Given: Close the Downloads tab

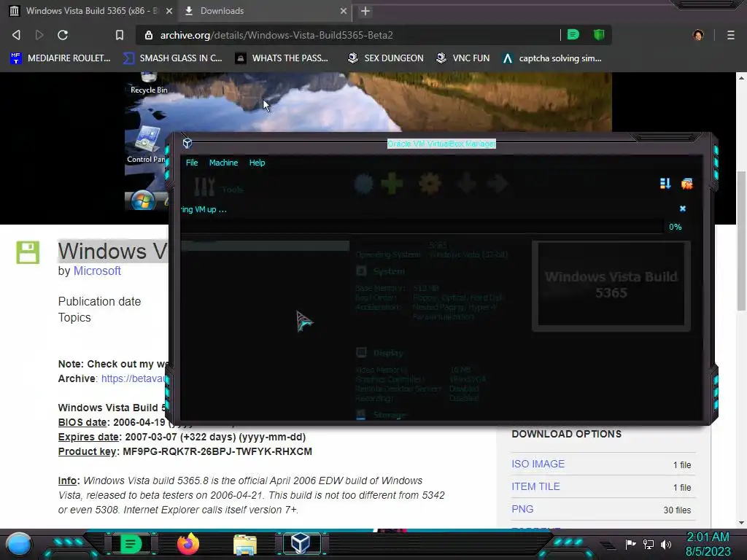Looking at the screenshot, I should (x=343, y=11).
